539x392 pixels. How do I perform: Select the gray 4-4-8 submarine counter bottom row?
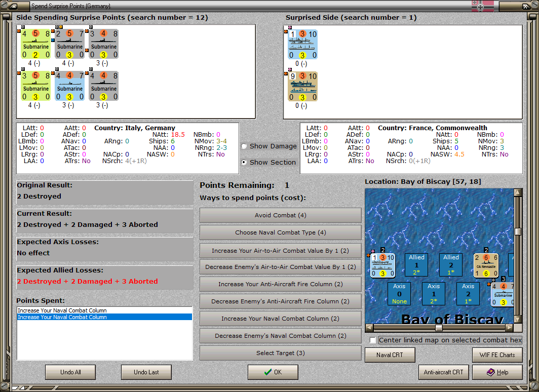(104, 86)
